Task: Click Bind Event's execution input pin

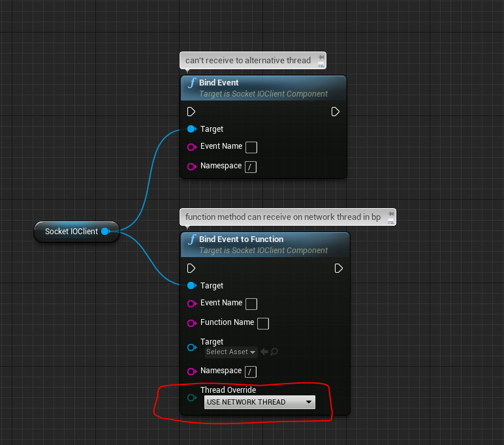Action: tap(191, 112)
